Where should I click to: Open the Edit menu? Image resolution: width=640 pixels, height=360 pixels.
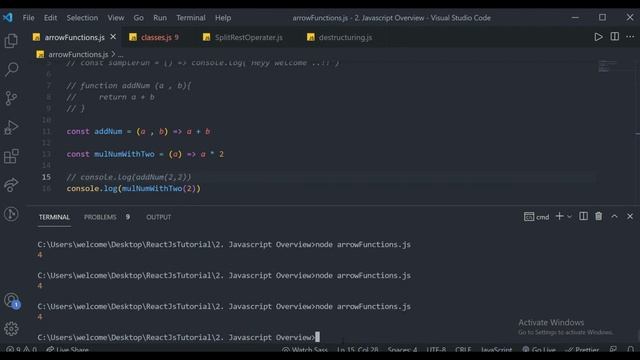[51, 18]
